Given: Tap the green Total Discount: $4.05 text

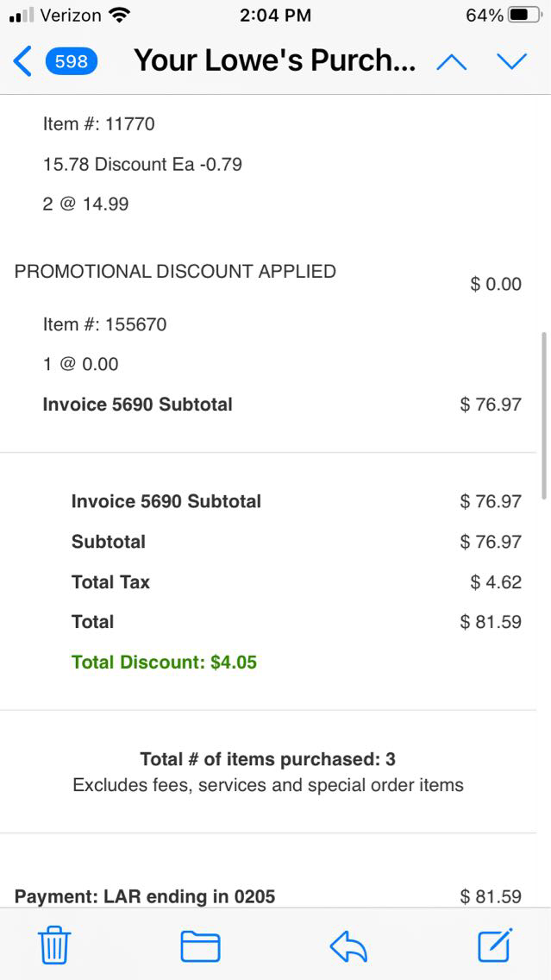Looking at the screenshot, I should pos(164,663).
